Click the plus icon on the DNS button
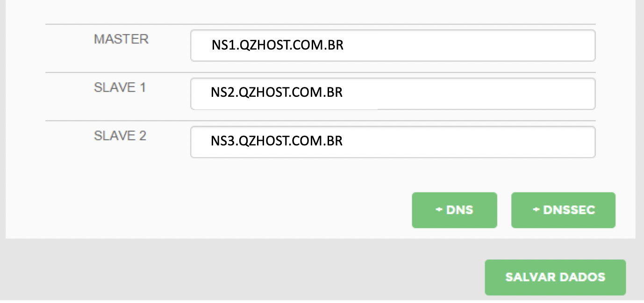Screen dimensions: 644x303 pyautogui.click(x=439, y=210)
